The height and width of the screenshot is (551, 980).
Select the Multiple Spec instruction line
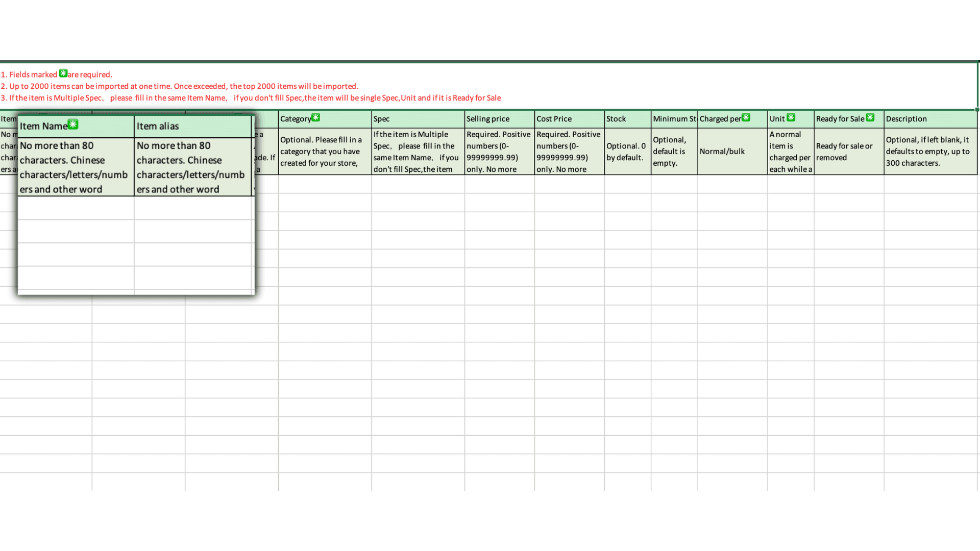[250, 98]
